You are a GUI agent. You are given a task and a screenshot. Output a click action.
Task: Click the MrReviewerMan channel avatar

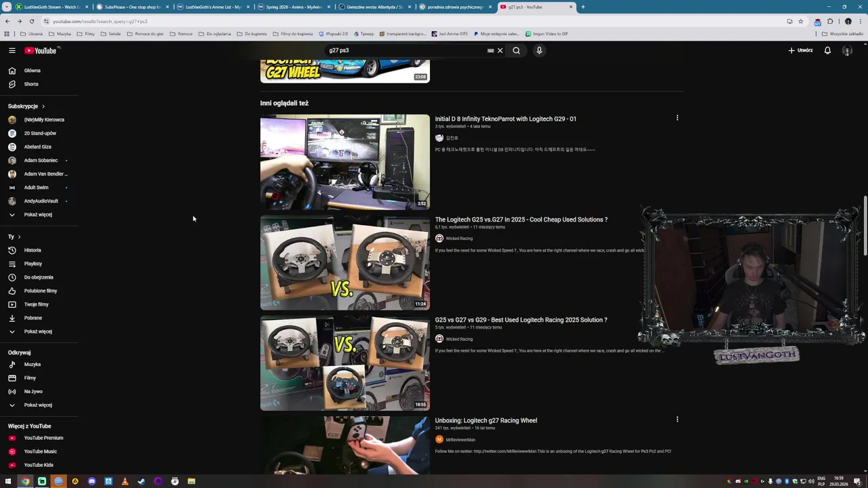click(439, 439)
